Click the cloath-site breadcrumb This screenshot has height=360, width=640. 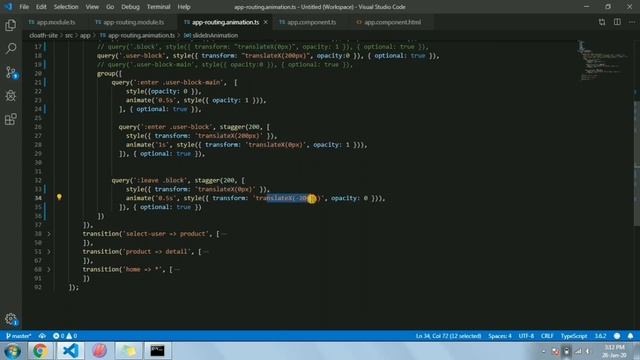44,36
